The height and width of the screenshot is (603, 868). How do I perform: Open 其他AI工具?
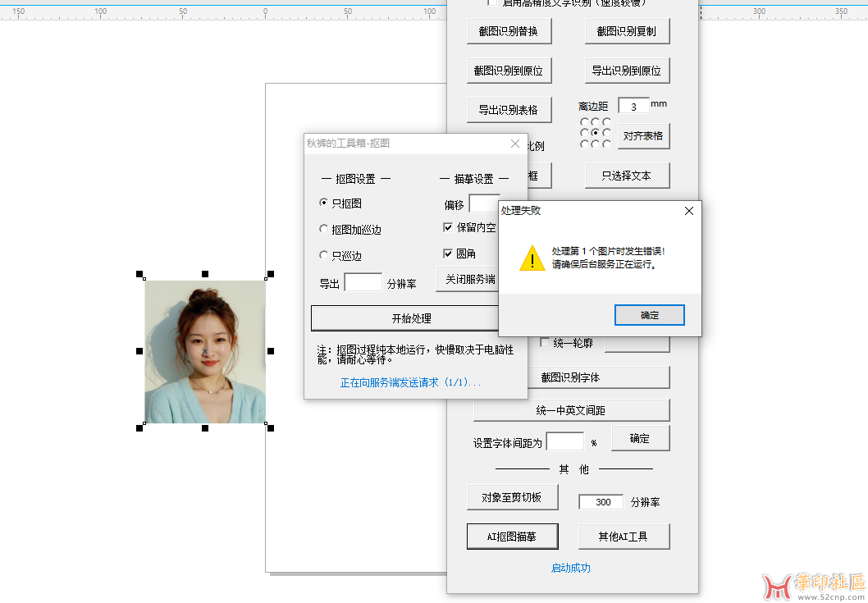pyautogui.click(x=624, y=537)
